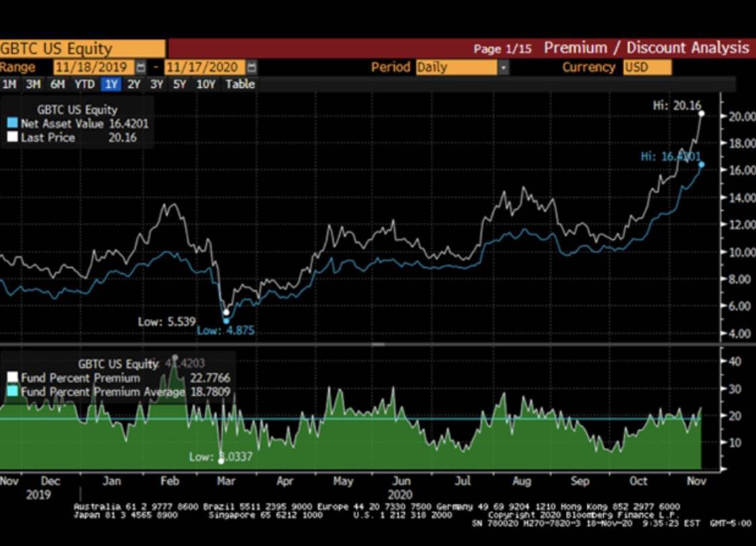Switch to the 5Y range tab
This screenshot has width=756, height=546.
(179, 84)
